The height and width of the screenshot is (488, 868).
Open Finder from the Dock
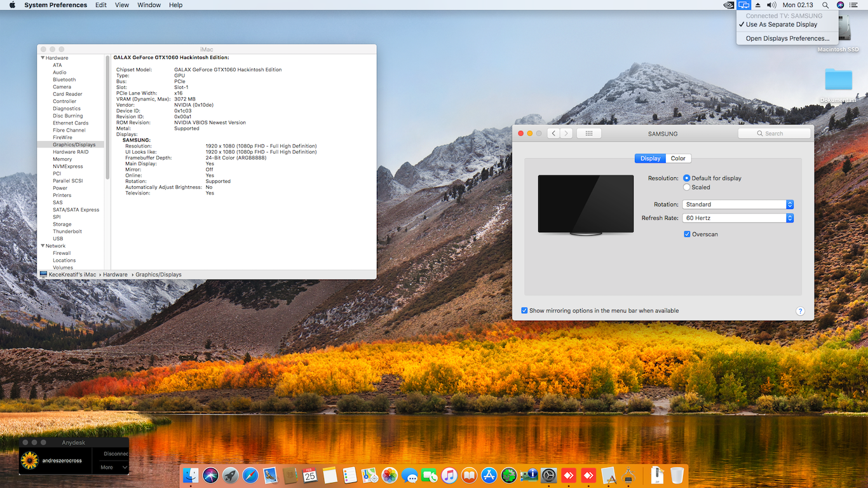pos(191,475)
